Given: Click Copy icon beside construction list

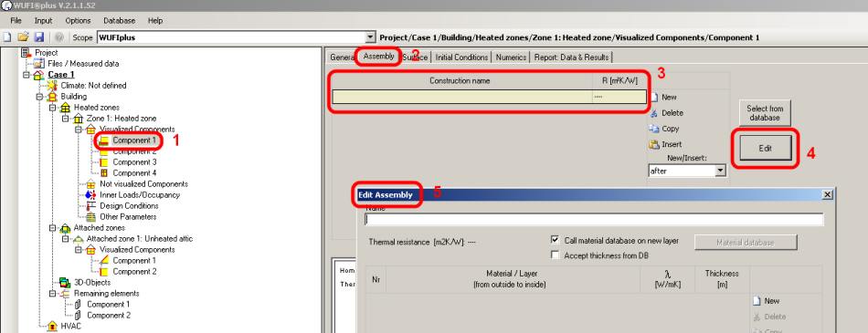Looking at the screenshot, I should (x=653, y=129).
